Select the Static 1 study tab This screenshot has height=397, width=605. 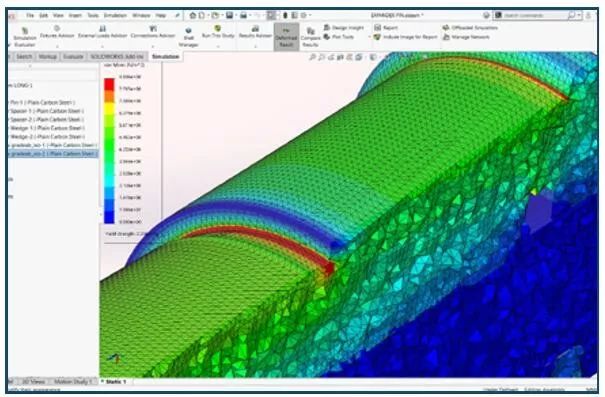[116, 382]
